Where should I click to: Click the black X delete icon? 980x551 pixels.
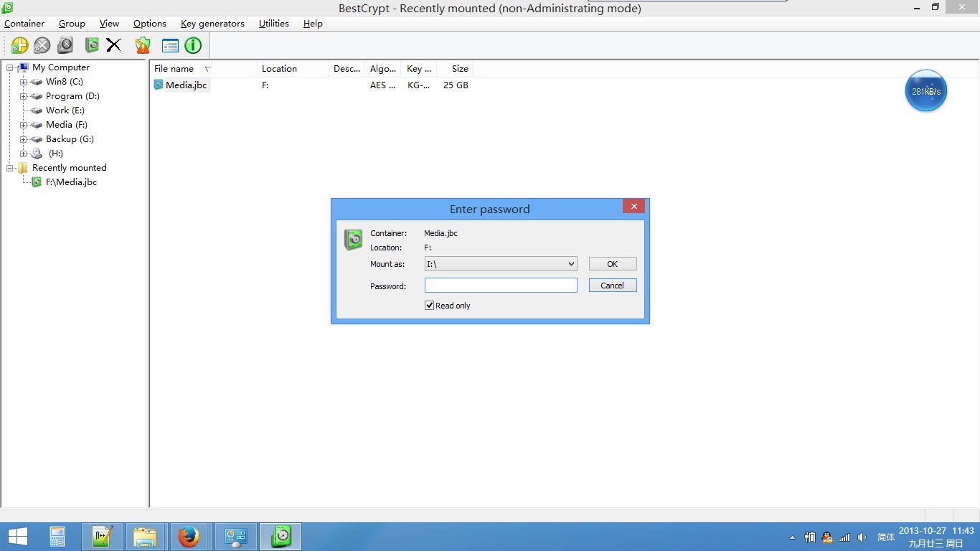[114, 45]
